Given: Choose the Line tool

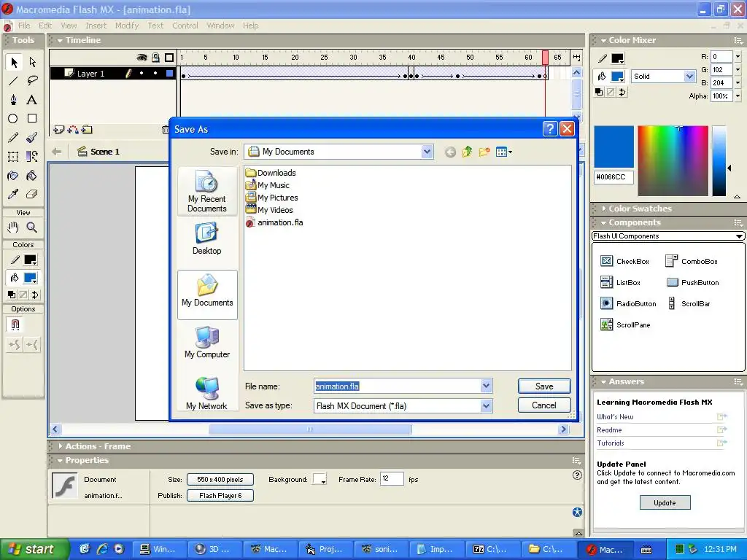Looking at the screenshot, I should [13, 81].
